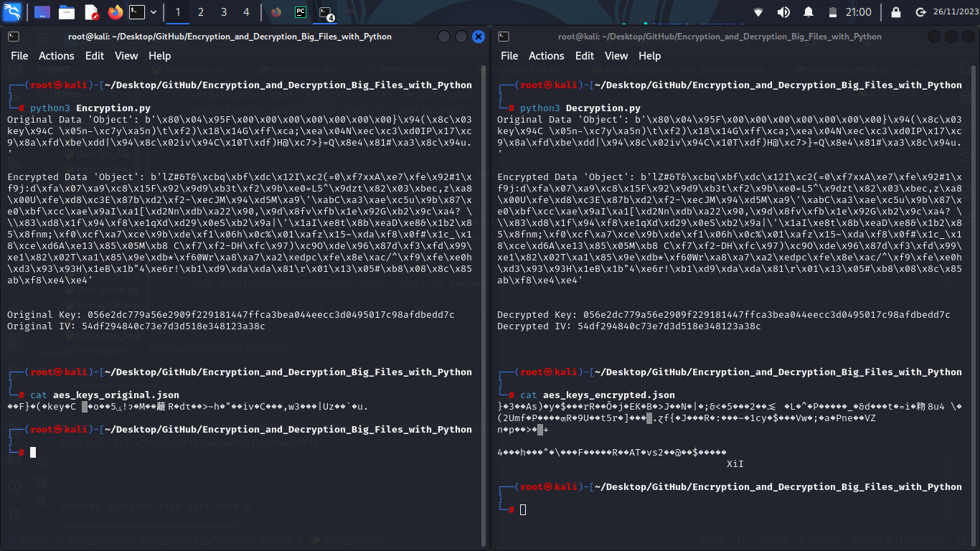The width and height of the screenshot is (980, 551).
Task: Open the volume control icon
Action: coord(783,11)
